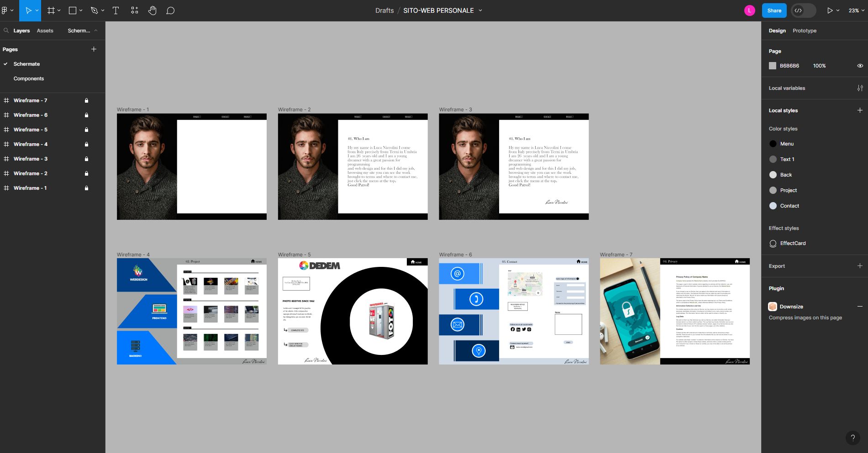Unlock the Wireframe - 2 layer

pyautogui.click(x=86, y=173)
